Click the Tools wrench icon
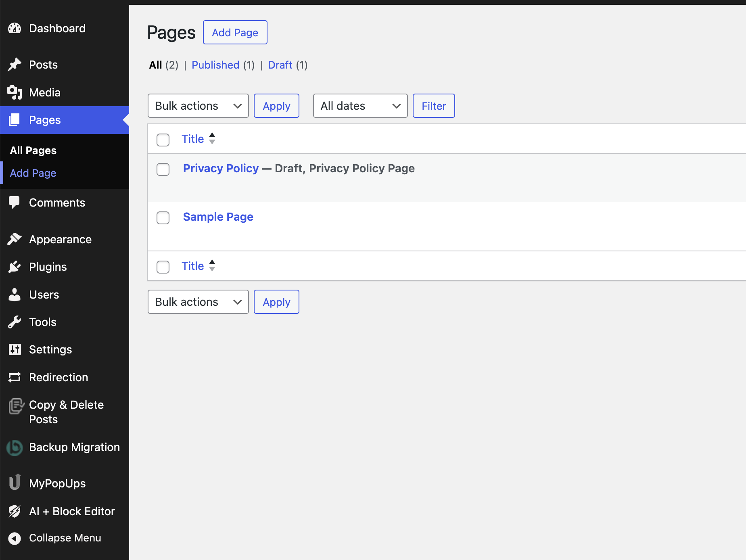The image size is (746, 560). click(x=15, y=322)
